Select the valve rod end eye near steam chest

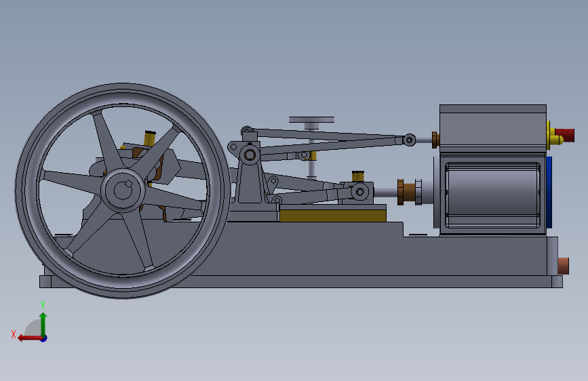click(x=409, y=140)
